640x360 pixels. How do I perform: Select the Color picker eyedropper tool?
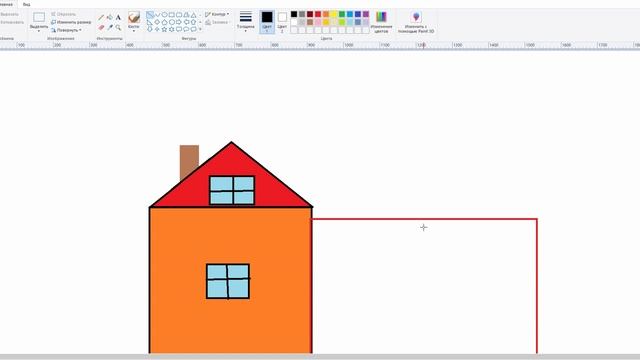click(110, 27)
